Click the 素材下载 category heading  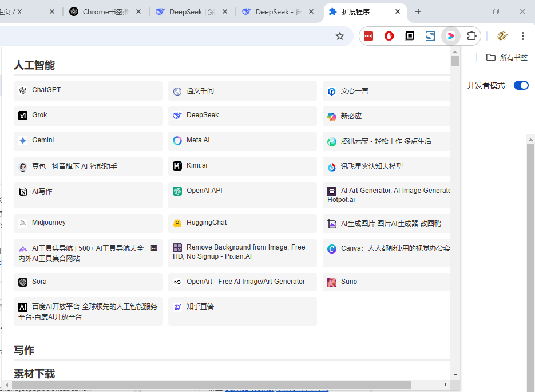34,374
